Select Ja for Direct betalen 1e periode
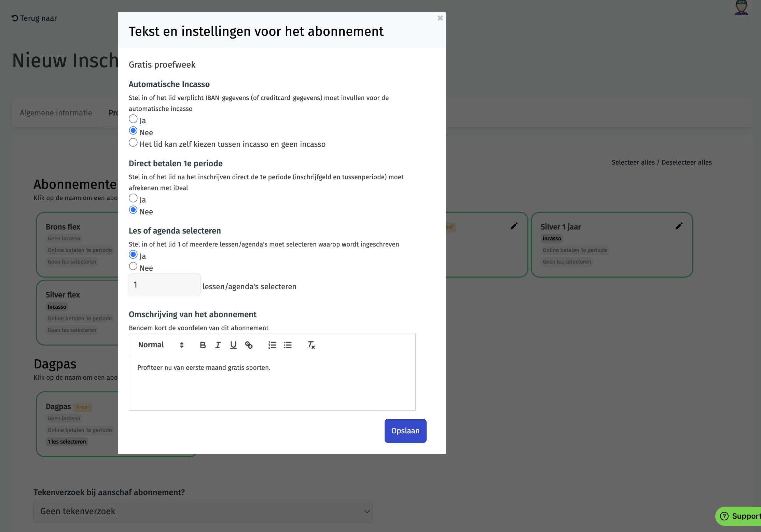This screenshot has height=532, width=761. click(x=133, y=198)
